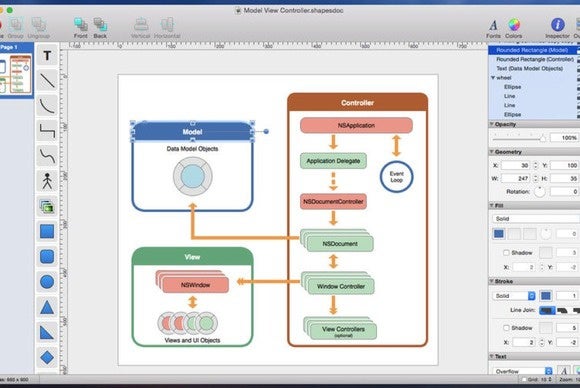Select the Text tool
This screenshot has height=388, width=580.
[47, 56]
